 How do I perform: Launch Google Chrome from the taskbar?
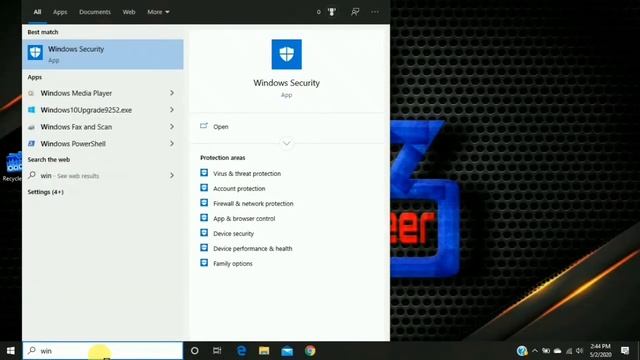point(310,351)
